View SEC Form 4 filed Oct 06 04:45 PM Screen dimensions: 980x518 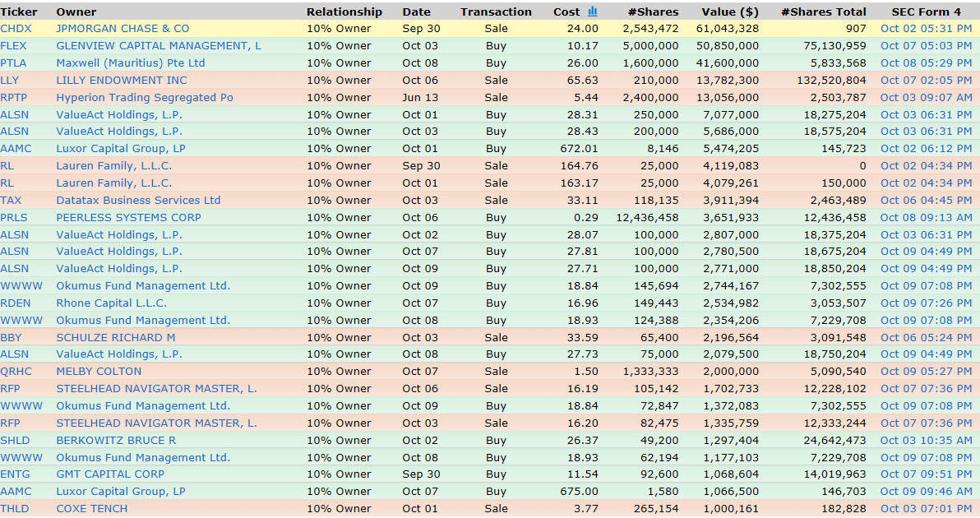(926, 201)
